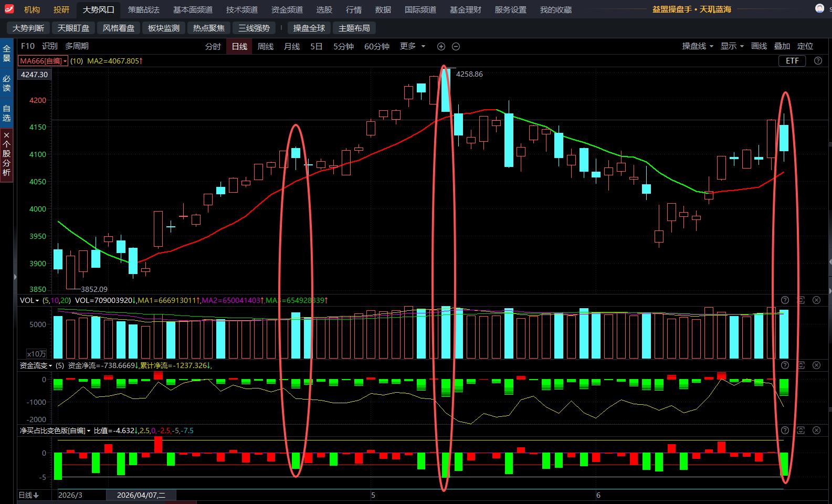Collapse left sidebar with arrow handle

click(x=15, y=277)
